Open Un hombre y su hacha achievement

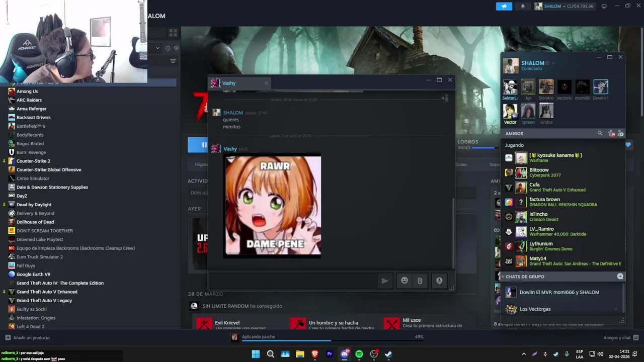(x=333, y=323)
